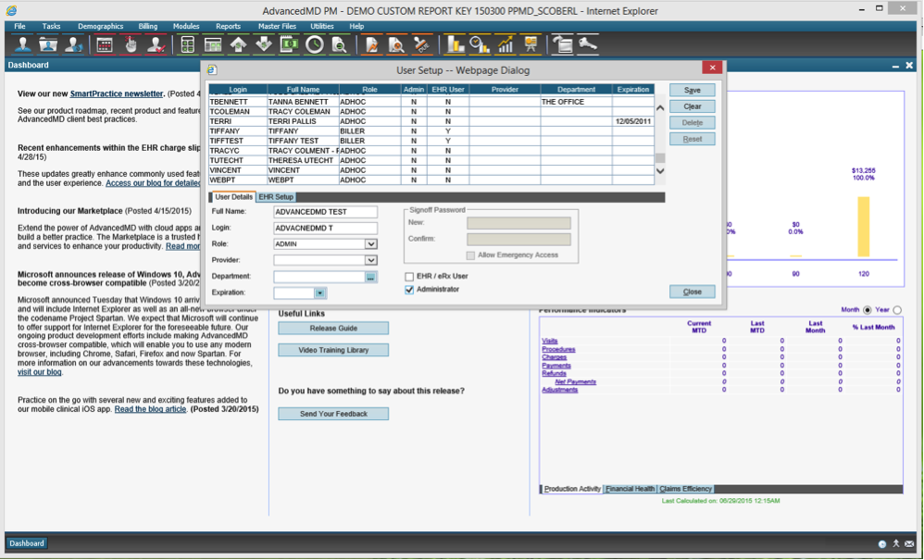Image resolution: width=924 pixels, height=560 pixels.
Task: Open the SmartPractice newsletter link
Action: click(117, 93)
